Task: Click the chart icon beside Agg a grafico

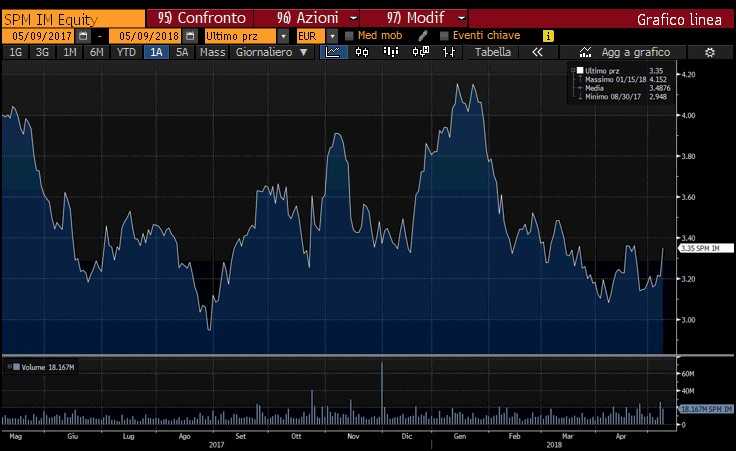Action: [x=585, y=52]
